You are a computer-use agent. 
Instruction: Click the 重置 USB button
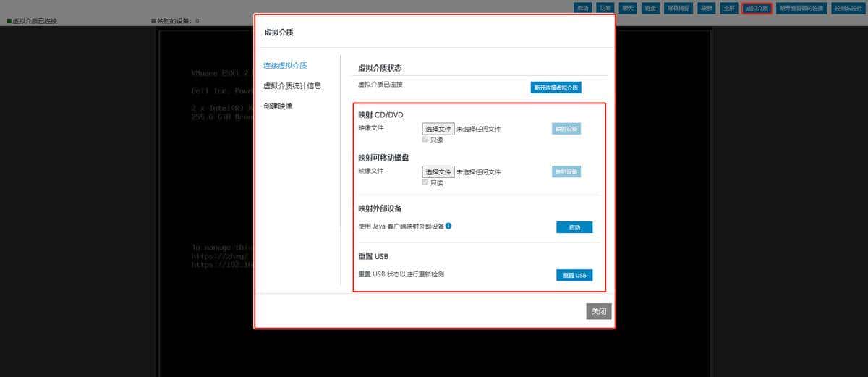574,275
